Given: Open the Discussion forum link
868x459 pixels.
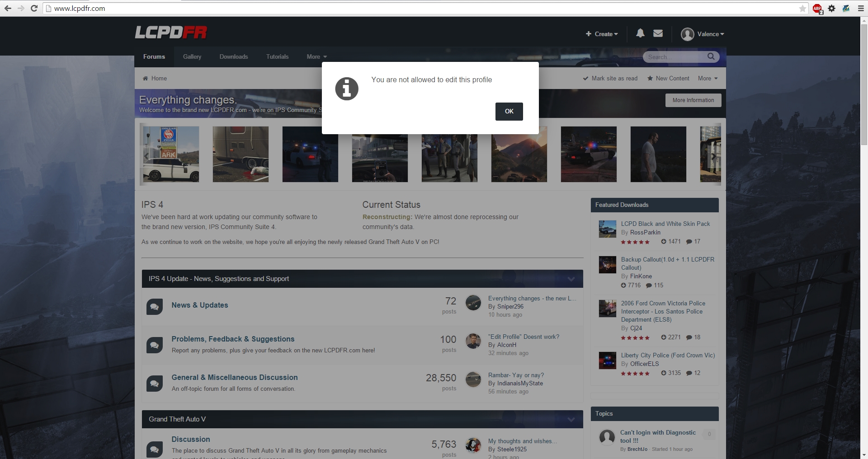Looking at the screenshot, I should tap(191, 439).
